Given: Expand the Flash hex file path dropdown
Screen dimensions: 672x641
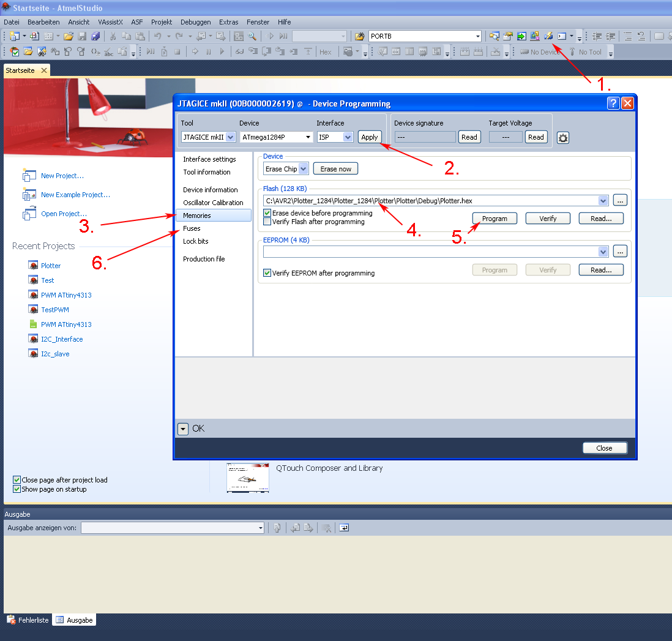Looking at the screenshot, I should pyautogui.click(x=603, y=201).
